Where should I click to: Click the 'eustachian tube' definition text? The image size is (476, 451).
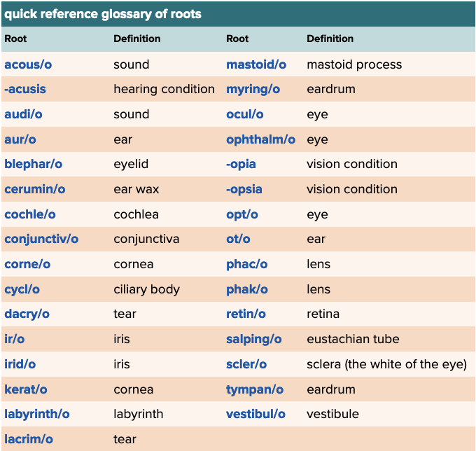point(353,340)
